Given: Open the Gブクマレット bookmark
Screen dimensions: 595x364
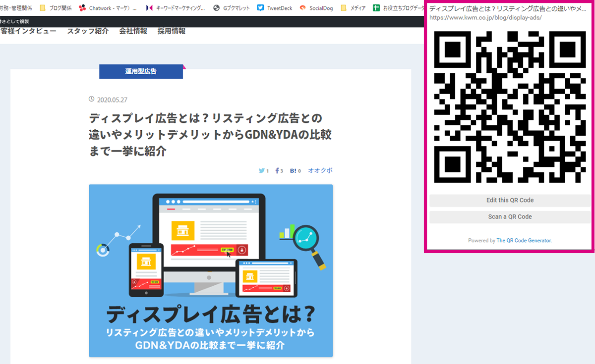Looking at the screenshot, I should tap(231, 8).
